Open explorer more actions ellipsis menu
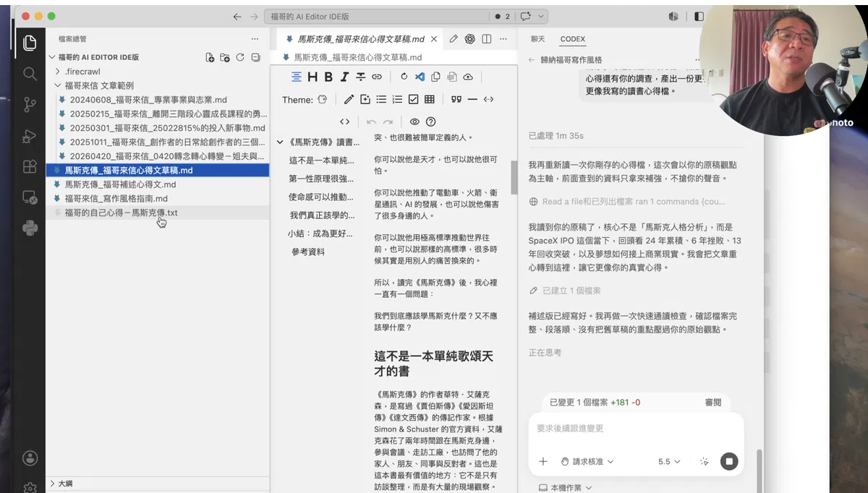This screenshot has height=493, width=868. point(255,39)
